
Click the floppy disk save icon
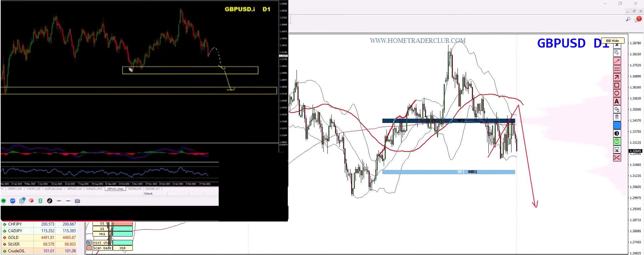tap(617, 149)
